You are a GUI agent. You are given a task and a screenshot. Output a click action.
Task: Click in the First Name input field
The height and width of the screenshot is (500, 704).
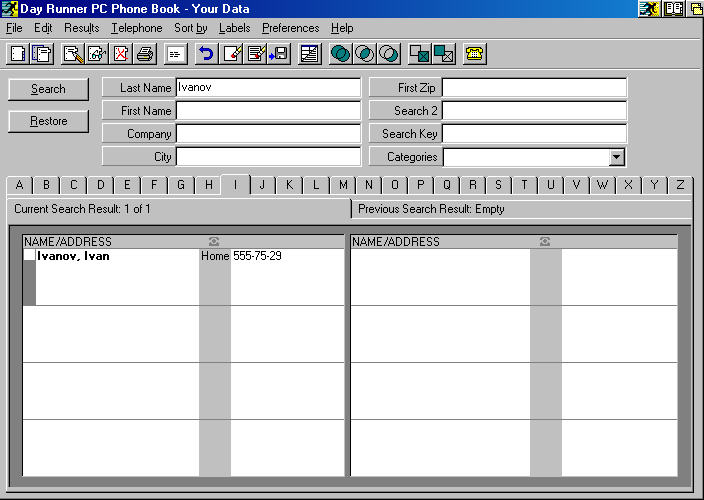268,110
